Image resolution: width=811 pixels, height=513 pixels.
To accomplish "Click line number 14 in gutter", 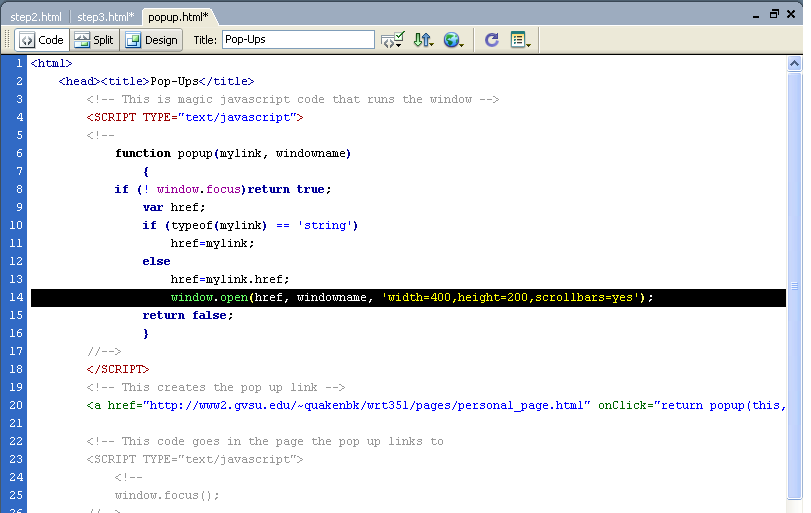I will tap(16, 297).
